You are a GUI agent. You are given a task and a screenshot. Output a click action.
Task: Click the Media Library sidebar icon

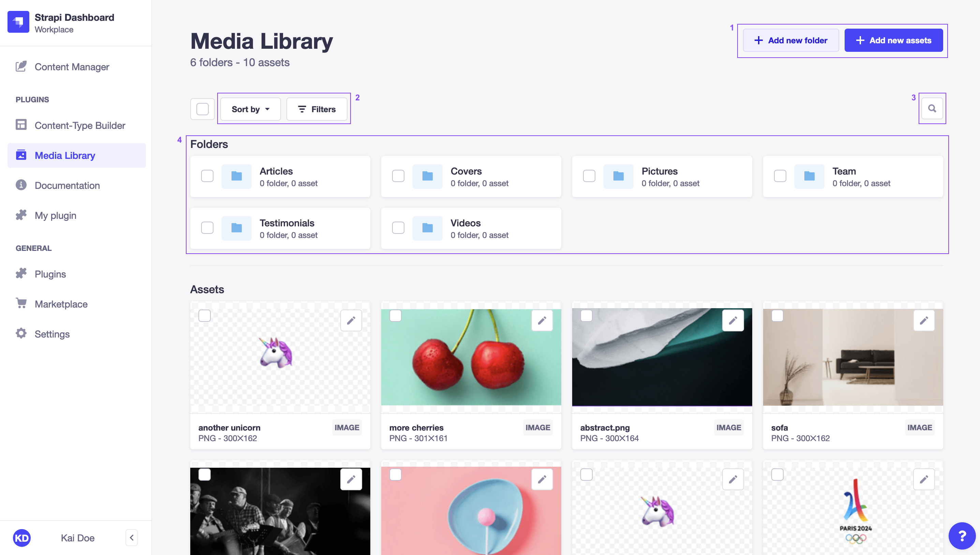21,155
